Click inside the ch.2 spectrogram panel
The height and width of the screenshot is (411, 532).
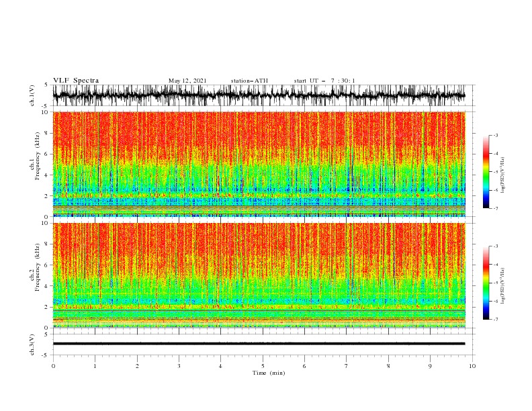pos(259,275)
